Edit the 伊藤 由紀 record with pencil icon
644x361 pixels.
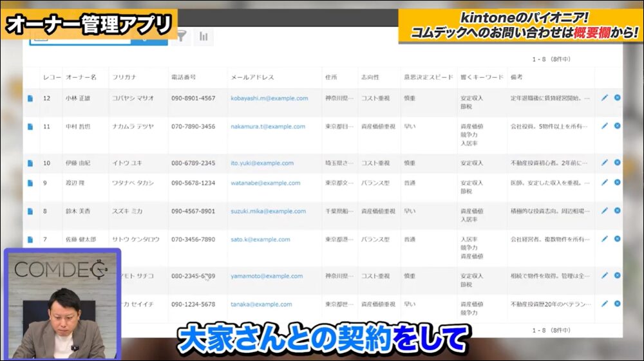(x=604, y=162)
